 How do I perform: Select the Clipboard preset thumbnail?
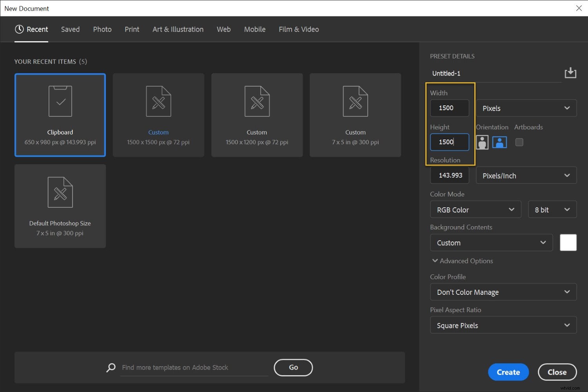coord(60,115)
